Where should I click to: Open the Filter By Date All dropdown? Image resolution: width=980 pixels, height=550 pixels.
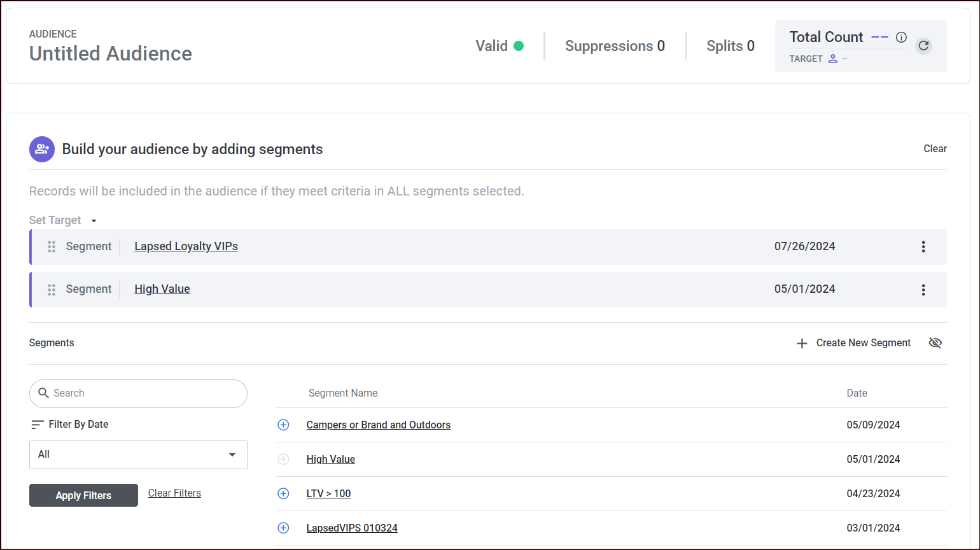point(138,455)
